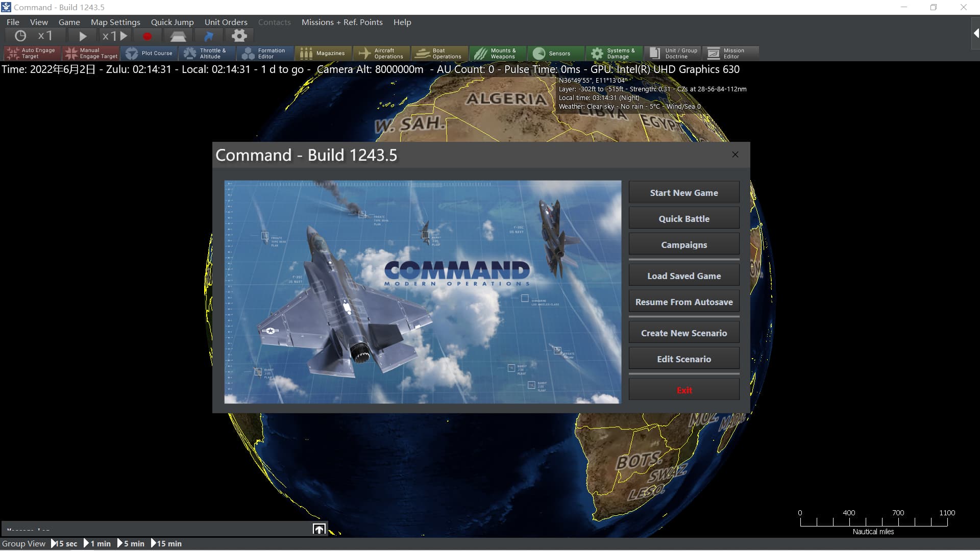Click Load Saved Game button

[684, 275]
